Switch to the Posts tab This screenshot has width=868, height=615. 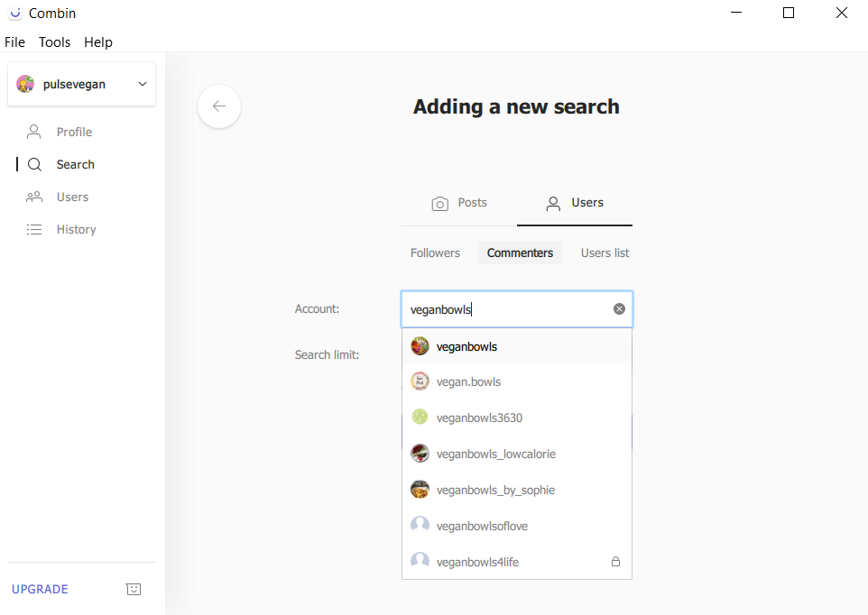(x=459, y=203)
